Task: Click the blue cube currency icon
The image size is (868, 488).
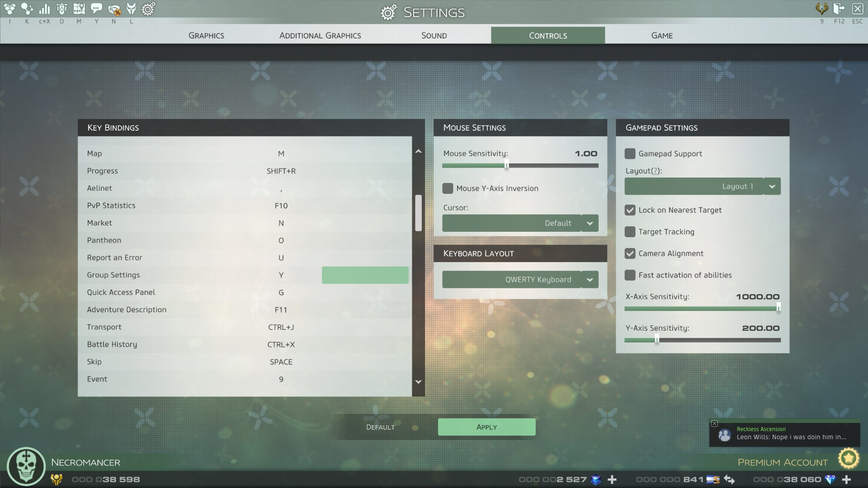Action: coord(596,480)
